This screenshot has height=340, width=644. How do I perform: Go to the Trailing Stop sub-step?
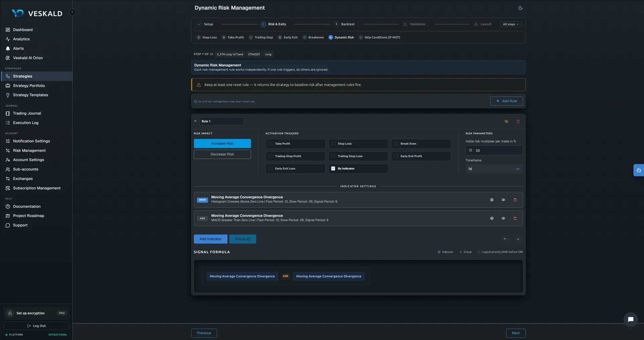point(261,38)
